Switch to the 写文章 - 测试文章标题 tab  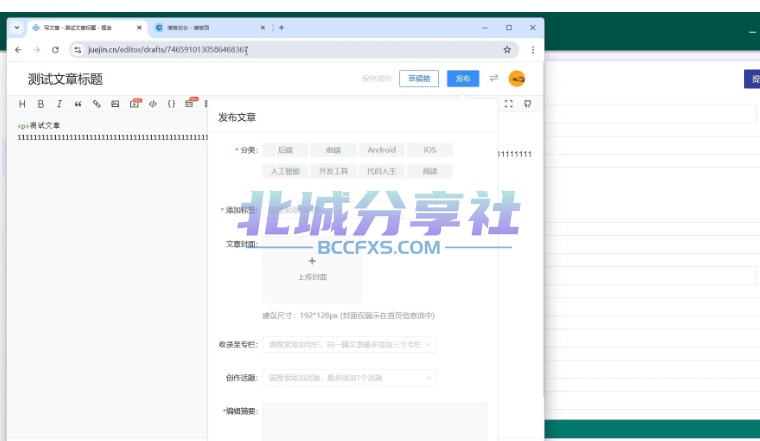click(87, 28)
